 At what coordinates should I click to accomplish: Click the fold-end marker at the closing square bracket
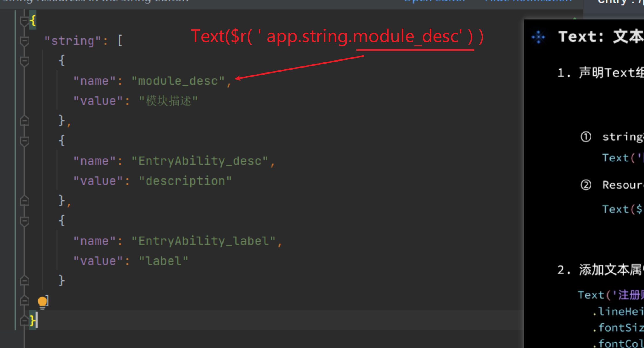tap(24, 301)
